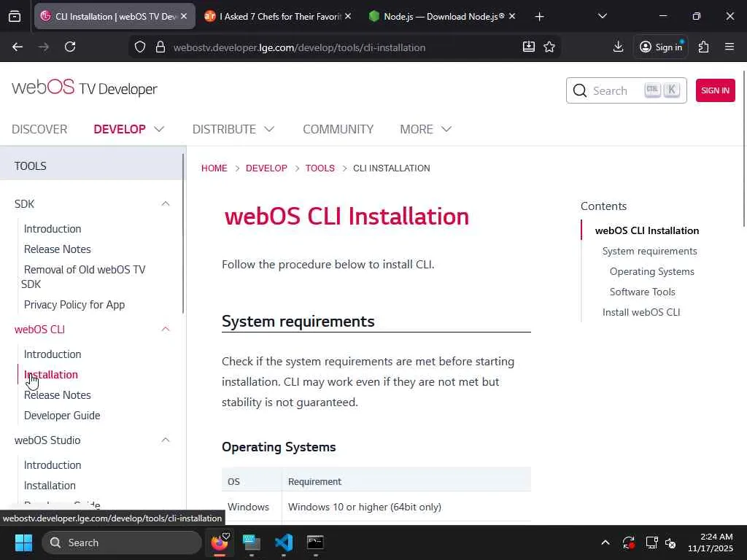The image size is (747, 560).
Task: Open Removal of Old webOS TV SDK
Action: point(84,276)
